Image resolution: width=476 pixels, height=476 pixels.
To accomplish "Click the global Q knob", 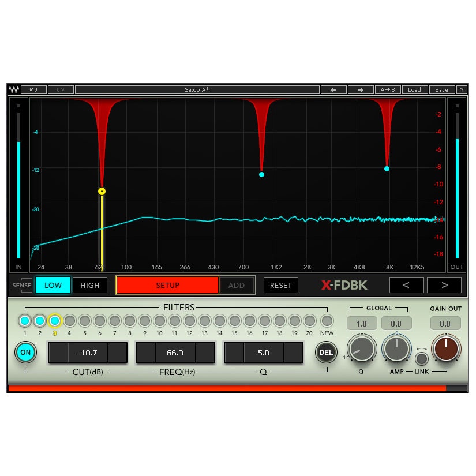I will pos(362,348).
